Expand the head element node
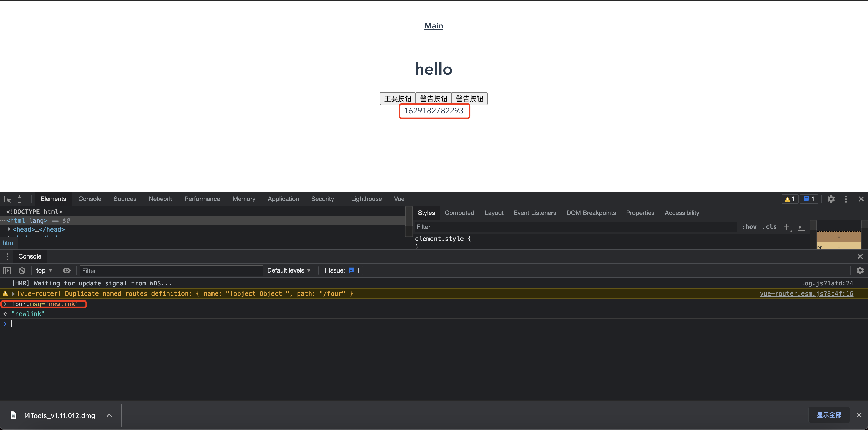 pos(9,229)
